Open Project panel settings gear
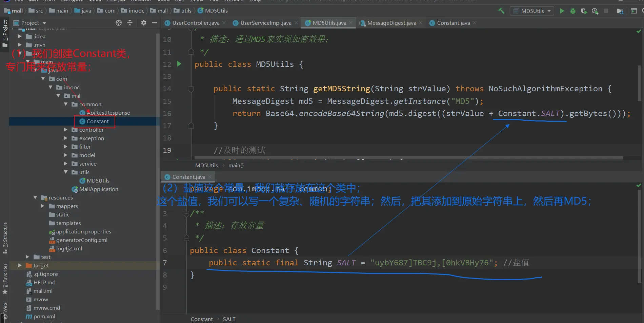 [x=144, y=23]
